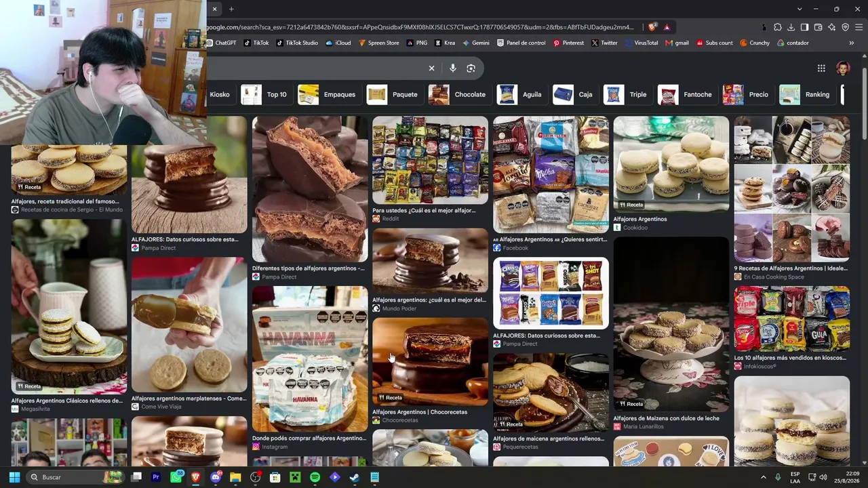The width and height of the screenshot is (868, 488).
Task: Open the gmail bookmark
Action: (677, 43)
